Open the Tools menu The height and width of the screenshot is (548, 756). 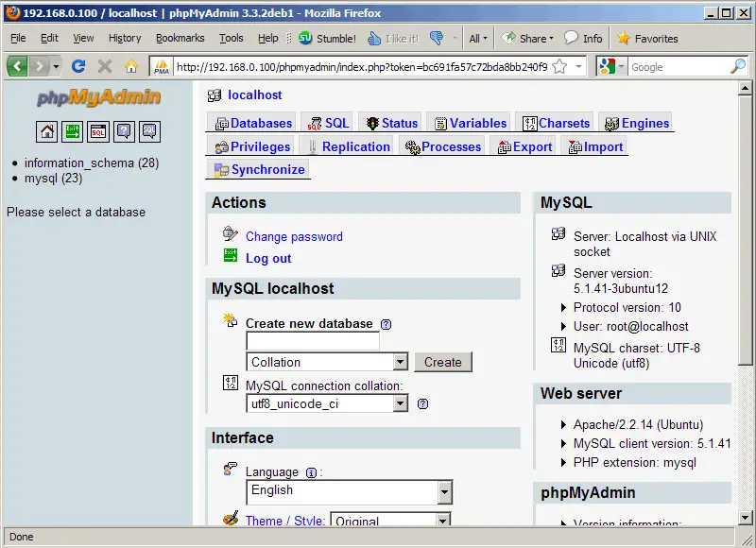232,38
